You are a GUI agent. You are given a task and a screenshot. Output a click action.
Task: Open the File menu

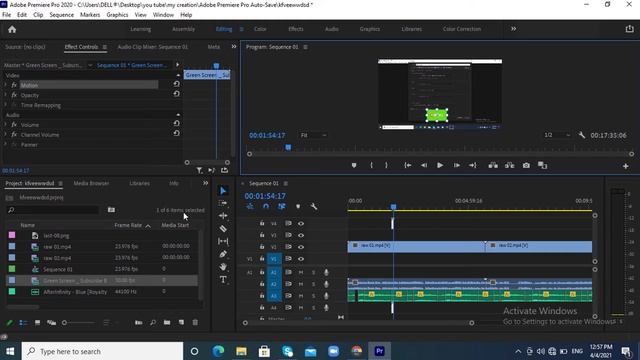tap(7, 15)
